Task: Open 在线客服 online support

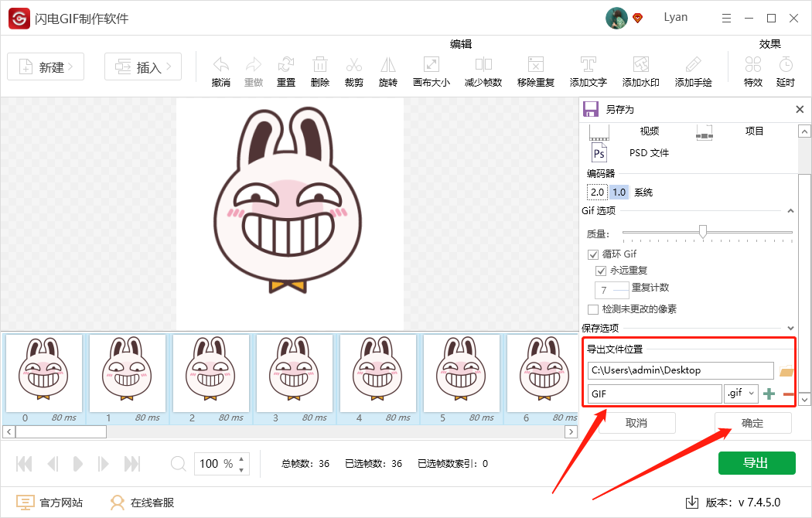Action: click(142, 502)
